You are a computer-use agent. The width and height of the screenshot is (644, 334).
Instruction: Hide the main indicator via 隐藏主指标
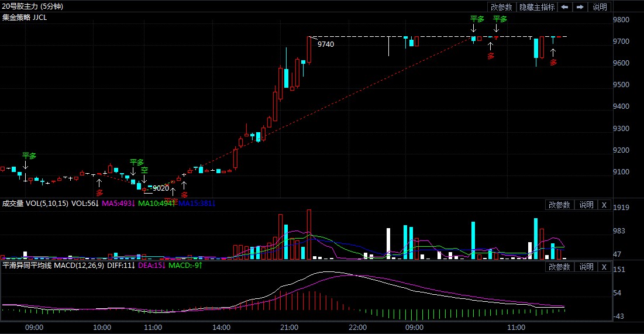coord(537,7)
